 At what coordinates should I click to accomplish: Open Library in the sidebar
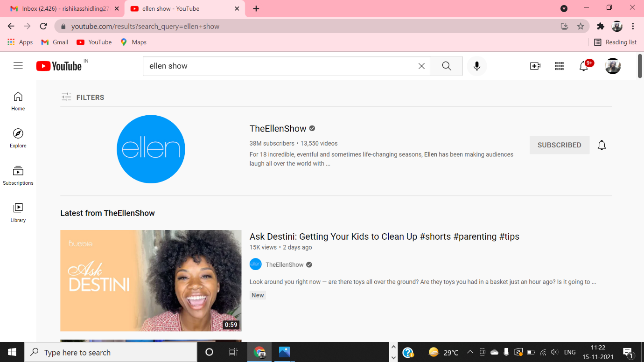point(18,213)
